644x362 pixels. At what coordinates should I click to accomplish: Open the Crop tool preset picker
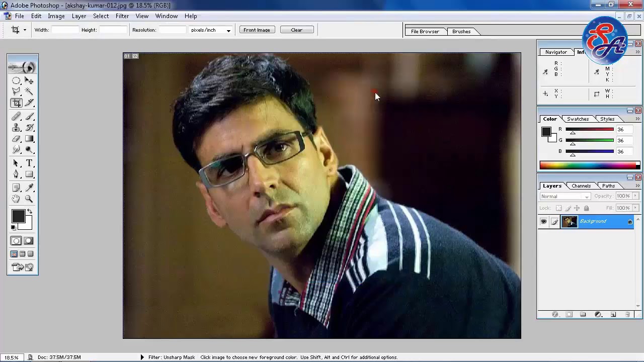point(25,30)
